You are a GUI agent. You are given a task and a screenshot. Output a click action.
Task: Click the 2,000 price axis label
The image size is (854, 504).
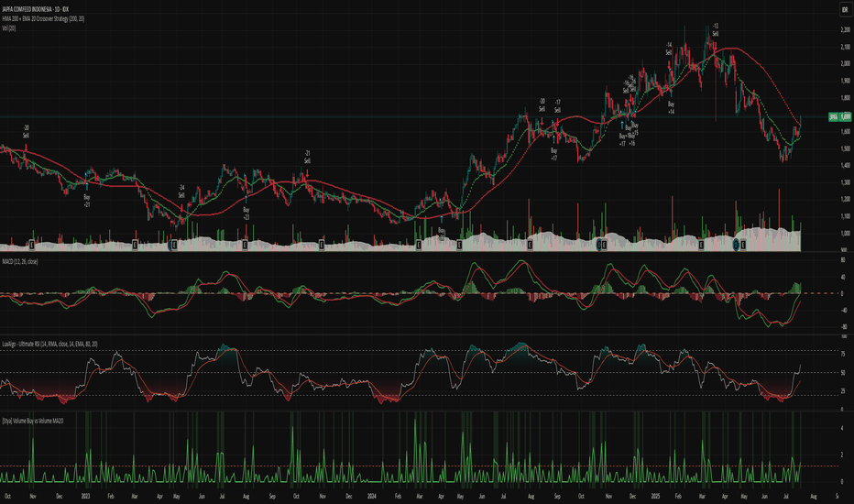[845, 64]
